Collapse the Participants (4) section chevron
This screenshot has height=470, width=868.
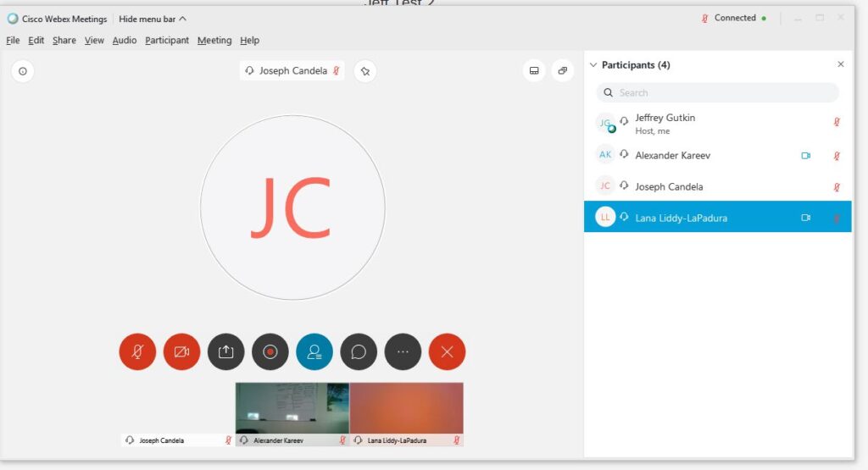point(593,65)
